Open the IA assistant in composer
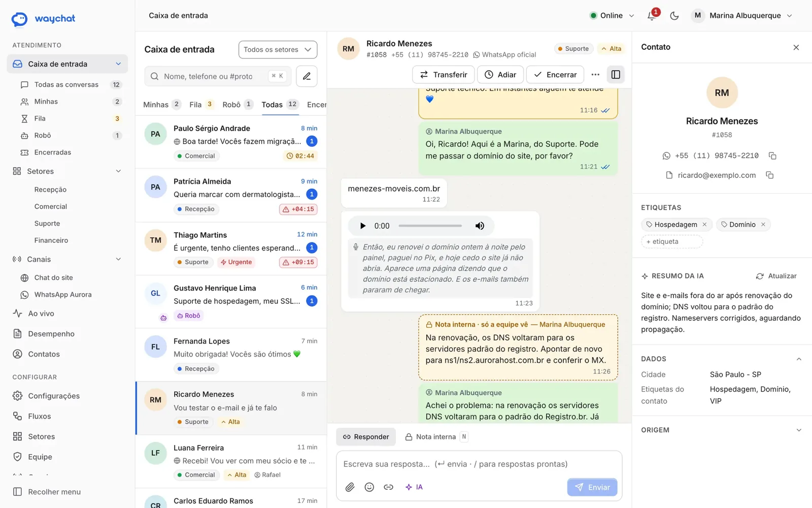 click(414, 487)
